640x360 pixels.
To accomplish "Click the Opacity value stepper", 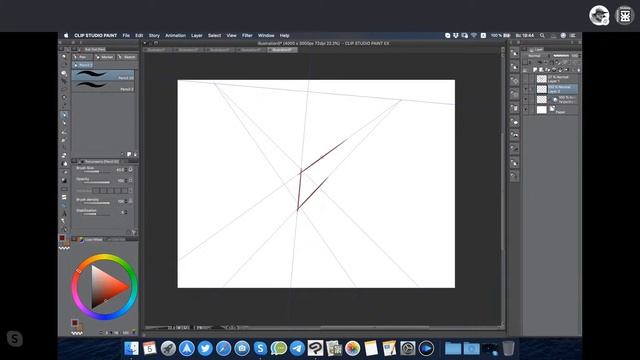I will 125,180.
